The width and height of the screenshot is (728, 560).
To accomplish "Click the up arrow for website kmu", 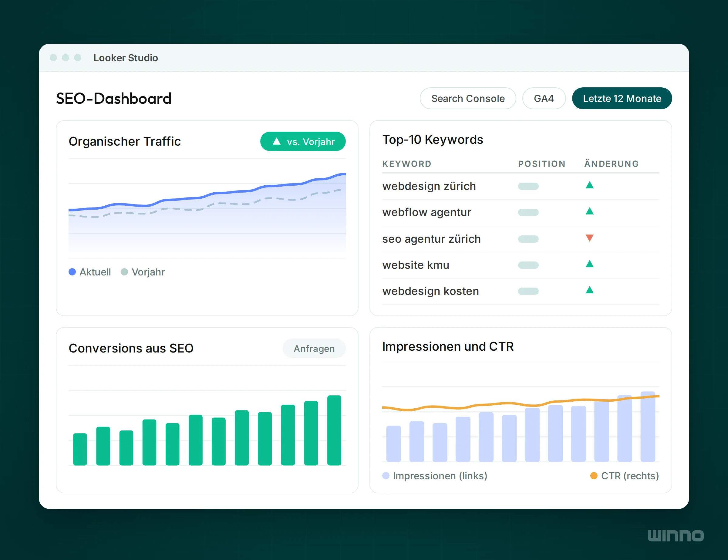I will (x=589, y=264).
